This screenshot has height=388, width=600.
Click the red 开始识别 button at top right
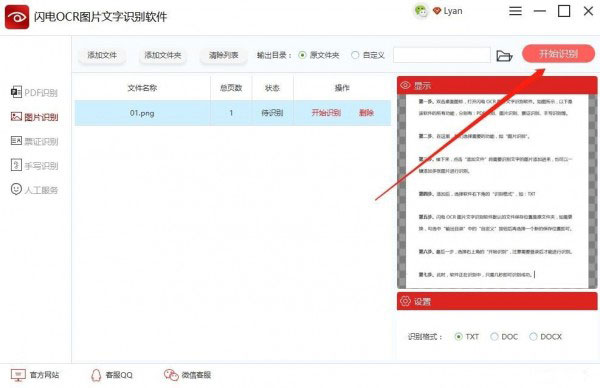tap(558, 54)
